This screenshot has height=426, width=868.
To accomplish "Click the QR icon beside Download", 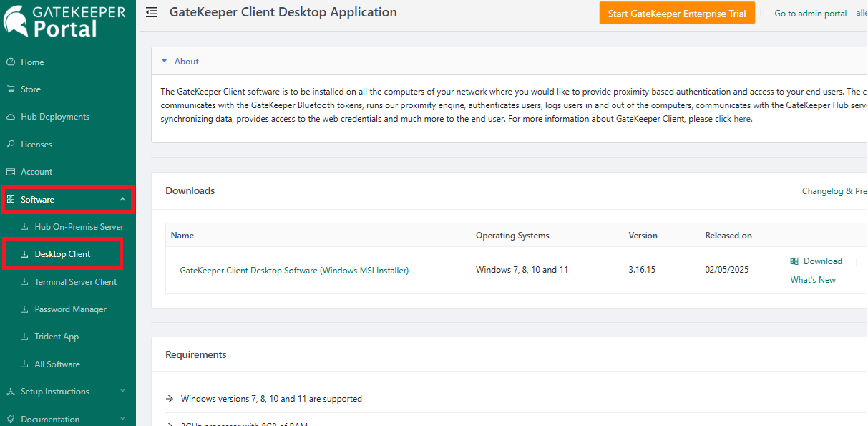I will point(794,261).
